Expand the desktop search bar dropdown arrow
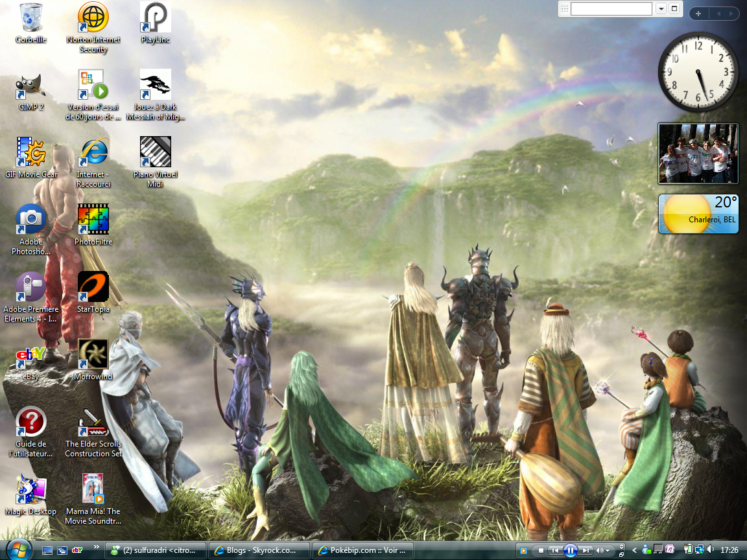Image resolution: width=747 pixels, height=560 pixels. pos(661,8)
